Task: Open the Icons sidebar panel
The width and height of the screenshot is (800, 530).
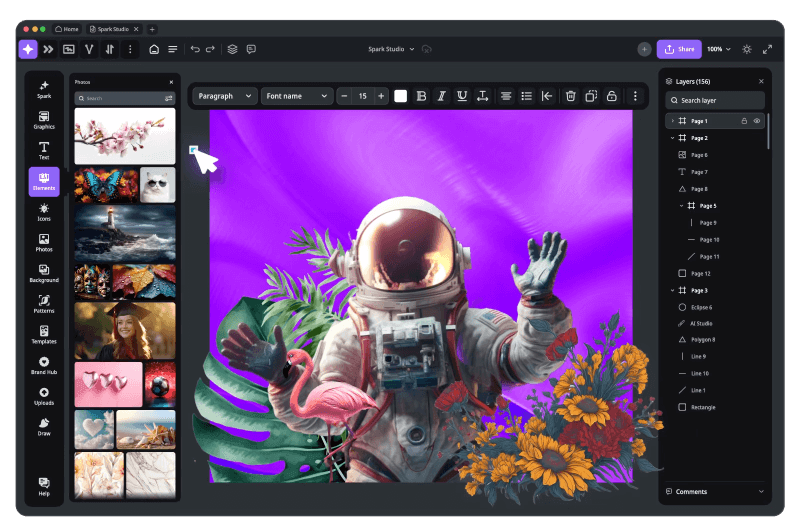Action: click(x=44, y=212)
